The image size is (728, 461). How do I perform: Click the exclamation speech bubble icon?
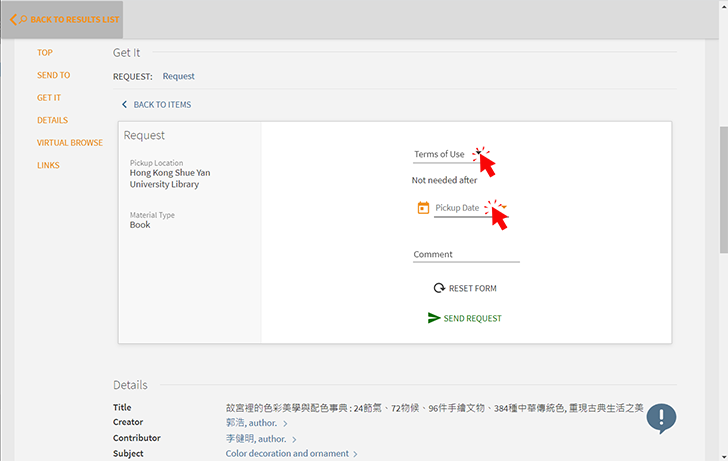661,418
